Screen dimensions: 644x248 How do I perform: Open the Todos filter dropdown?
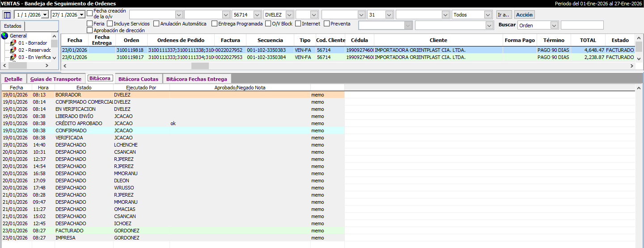(x=488, y=15)
